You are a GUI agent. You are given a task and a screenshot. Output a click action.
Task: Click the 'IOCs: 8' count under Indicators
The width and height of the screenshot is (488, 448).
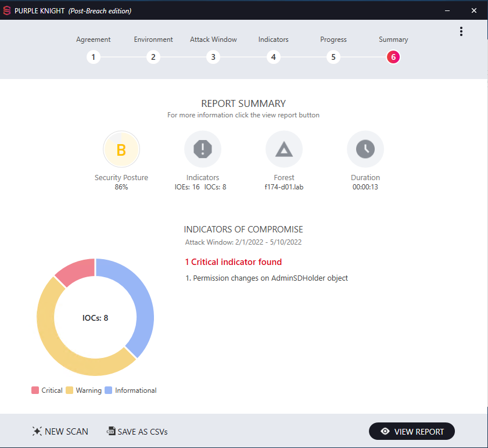[215, 187]
